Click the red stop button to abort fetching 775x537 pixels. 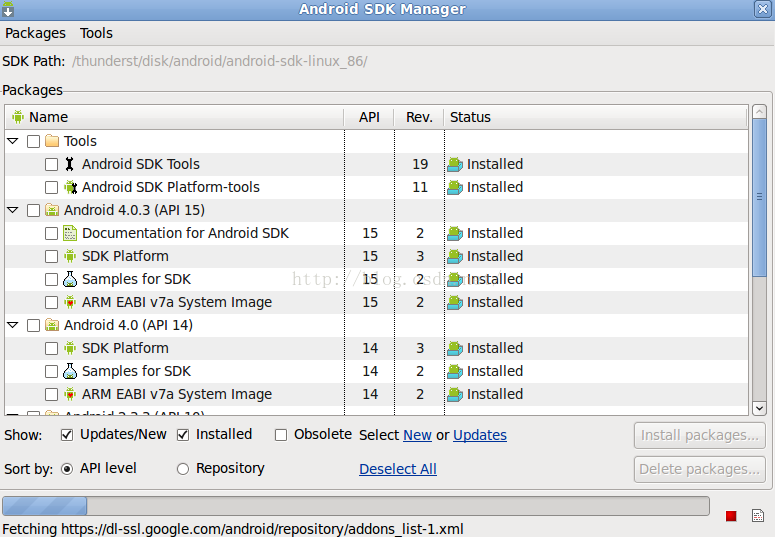coord(731,516)
